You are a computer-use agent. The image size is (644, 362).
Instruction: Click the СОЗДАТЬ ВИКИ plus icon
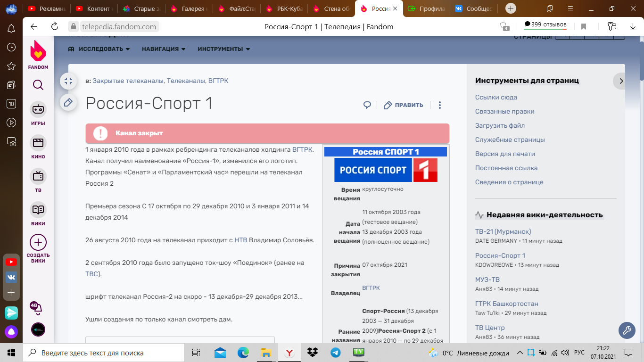[38, 242]
